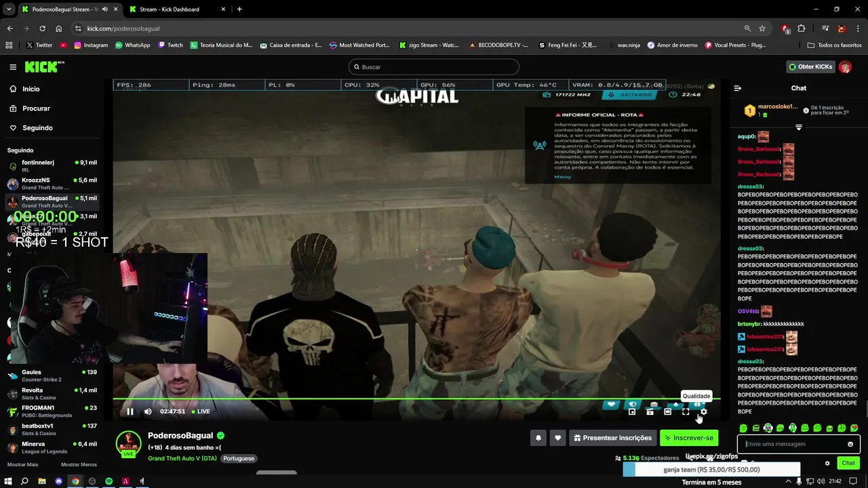
Task: Open Instagram bookmark
Action: coord(91,45)
